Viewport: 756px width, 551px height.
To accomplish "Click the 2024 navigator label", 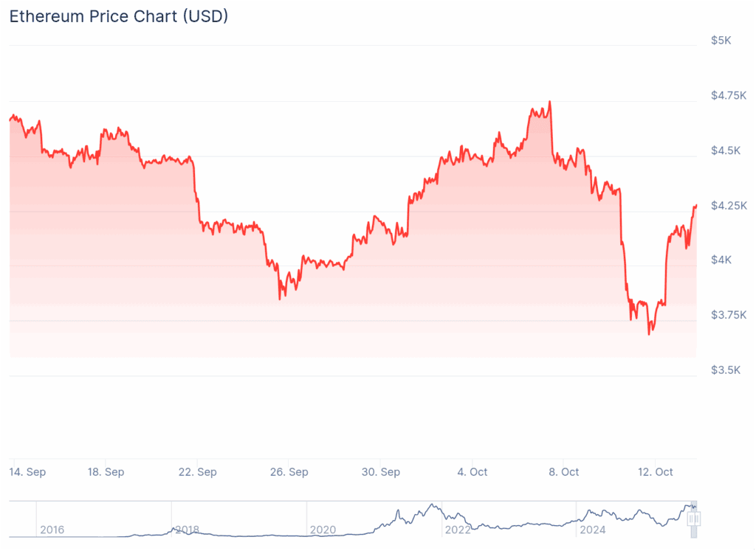I will pyautogui.click(x=593, y=530).
